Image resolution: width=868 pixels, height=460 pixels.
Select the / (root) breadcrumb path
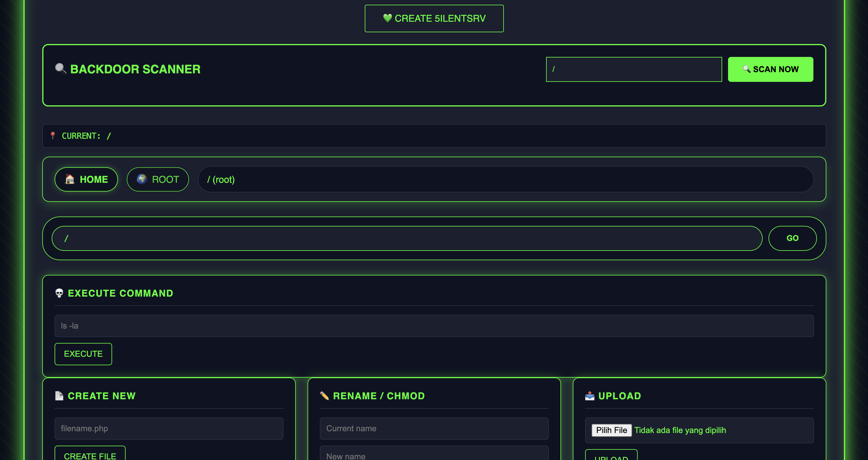tap(221, 180)
